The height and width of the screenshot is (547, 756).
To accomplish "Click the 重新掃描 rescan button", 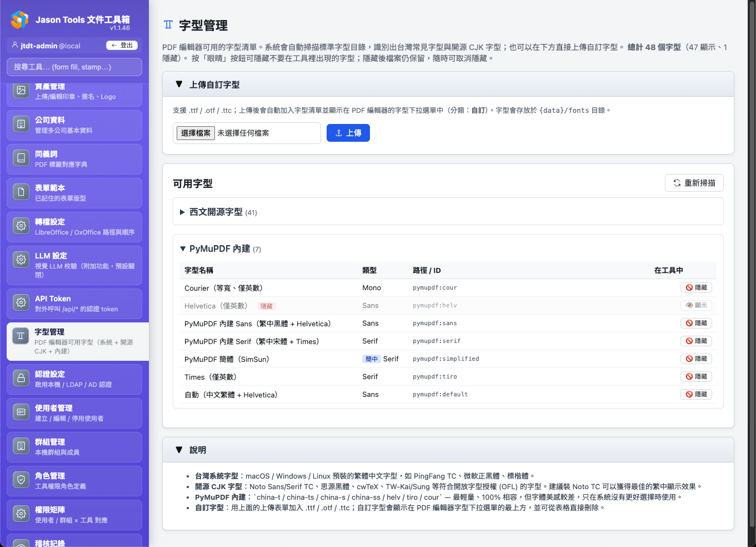I will (694, 182).
